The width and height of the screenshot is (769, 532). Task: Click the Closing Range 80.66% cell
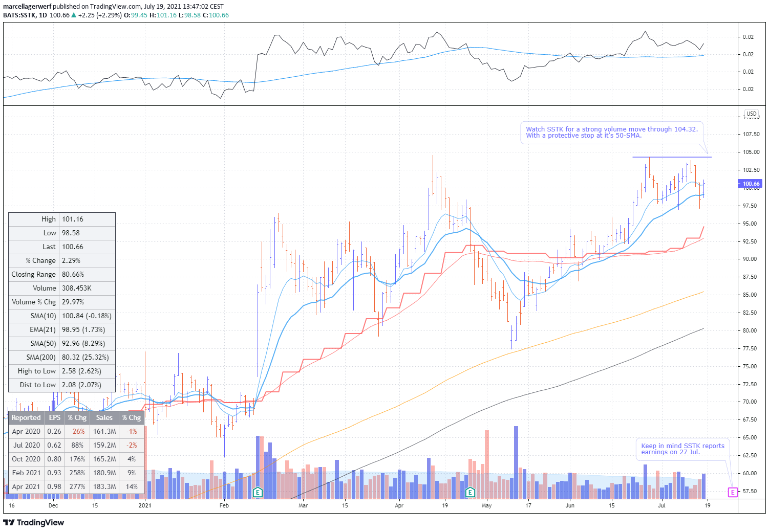tap(88, 274)
